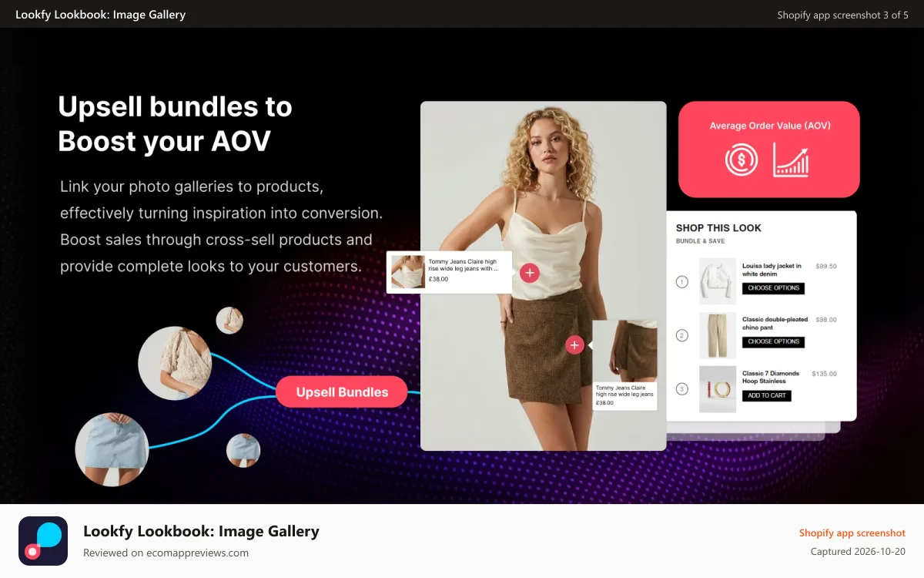Viewport: 924px width, 578px height.
Task: Click step number 1 circle in bundle list
Action: pos(681,282)
